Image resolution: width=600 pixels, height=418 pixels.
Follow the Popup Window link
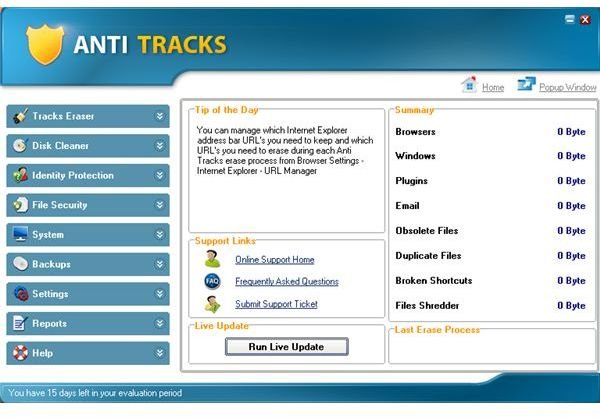567,88
